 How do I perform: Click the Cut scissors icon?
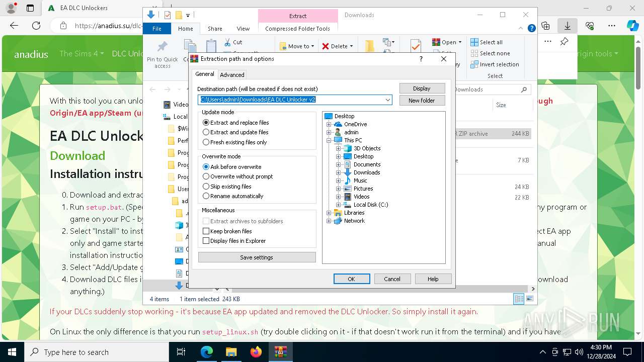tap(227, 42)
